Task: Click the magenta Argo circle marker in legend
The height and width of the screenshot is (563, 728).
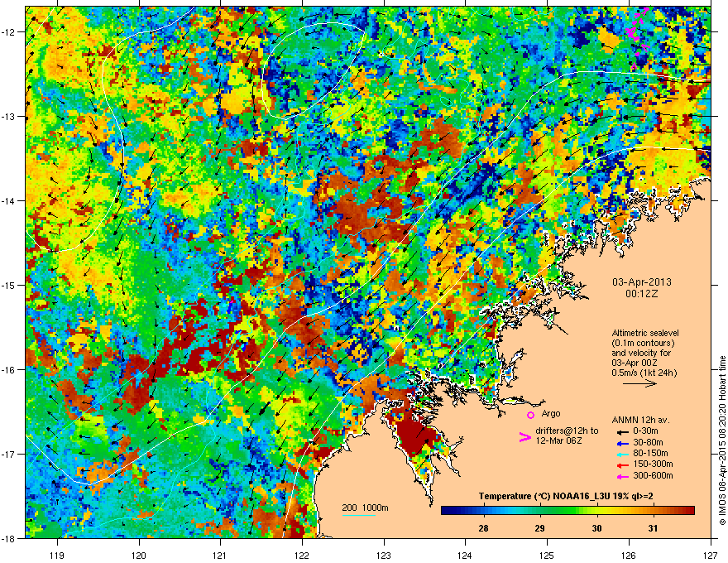Action: pos(530,415)
